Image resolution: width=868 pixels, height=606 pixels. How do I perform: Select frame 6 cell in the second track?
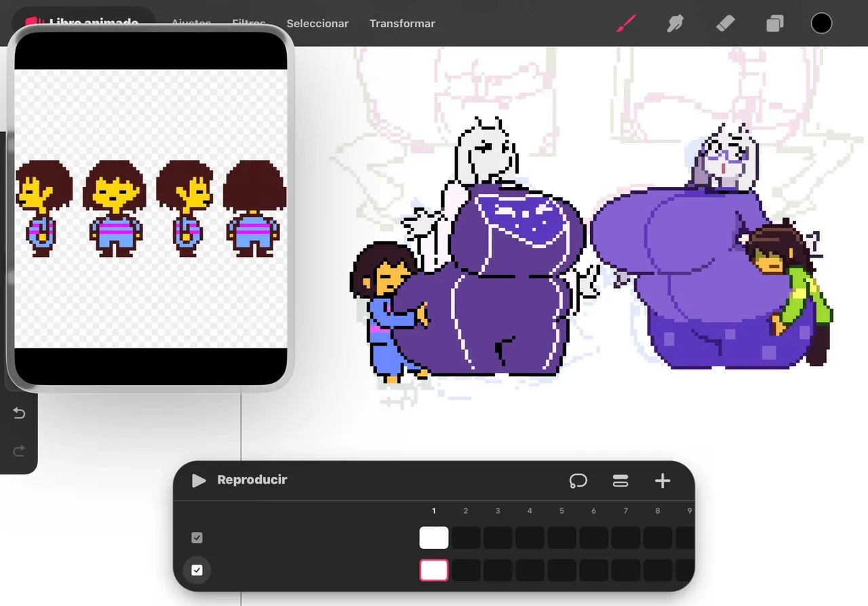(x=593, y=570)
